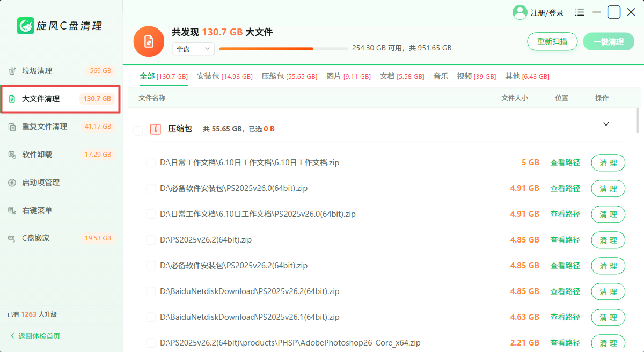Image resolution: width=644 pixels, height=352 pixels.
Task: Check the 压缩包 group select-all checkbox
Action: 138,131
